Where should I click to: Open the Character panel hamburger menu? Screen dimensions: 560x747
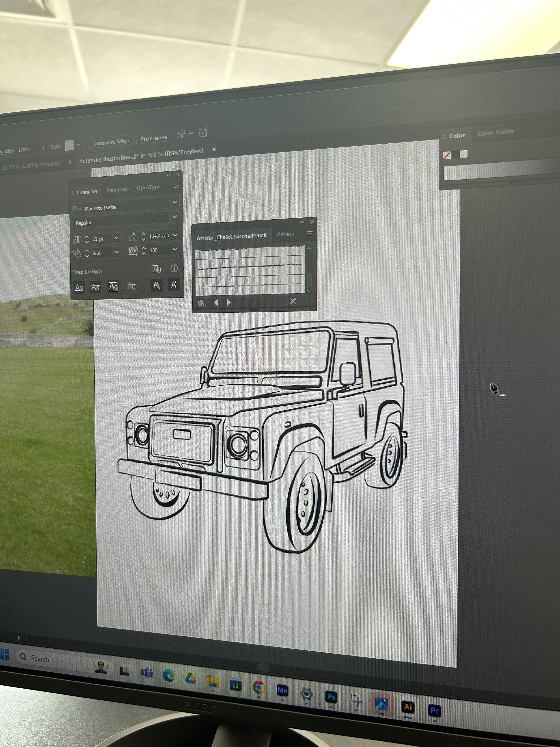pyautogui.click(x=176, y=186)
